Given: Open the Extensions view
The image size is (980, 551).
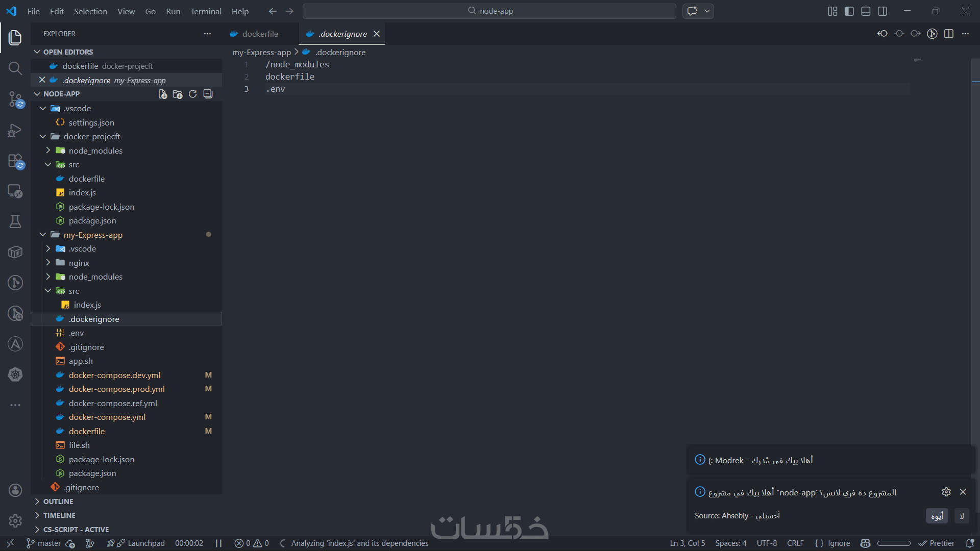Looking at the screenshot, I should [x=15, y=161].
